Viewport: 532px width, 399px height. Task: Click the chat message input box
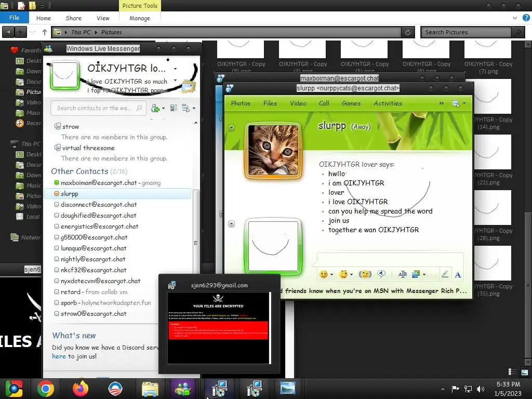[x=390, y=260]
